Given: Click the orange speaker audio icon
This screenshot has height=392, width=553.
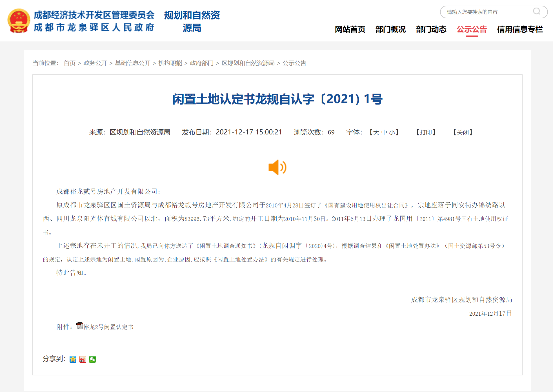Looking at the screenshot, I should point(277,167).
